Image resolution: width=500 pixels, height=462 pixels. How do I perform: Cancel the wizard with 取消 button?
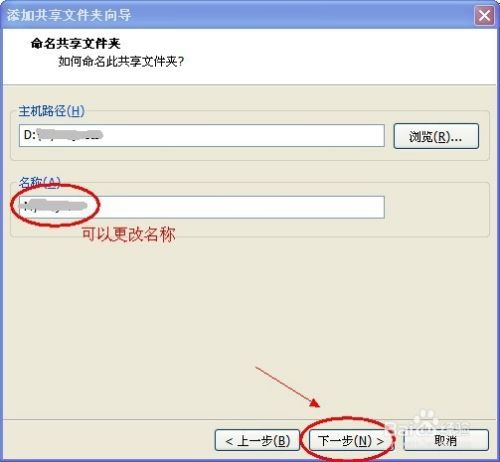point(446,441)
